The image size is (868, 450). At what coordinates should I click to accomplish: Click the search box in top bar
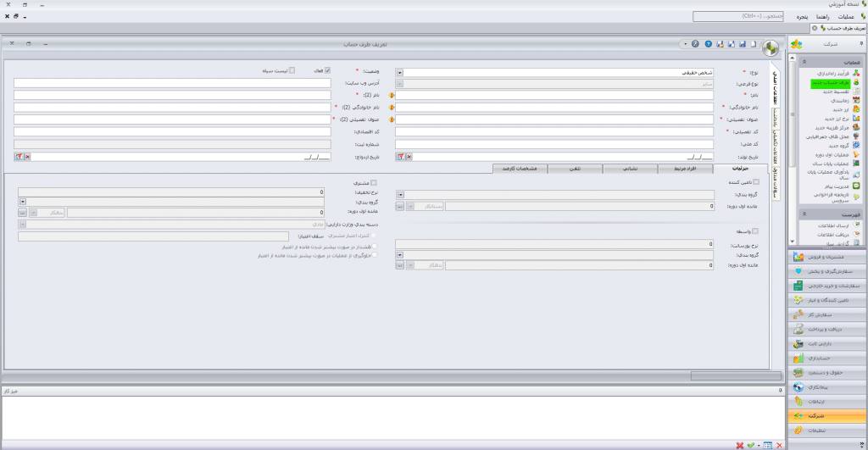pyautogui.click(x=738, y=17)
